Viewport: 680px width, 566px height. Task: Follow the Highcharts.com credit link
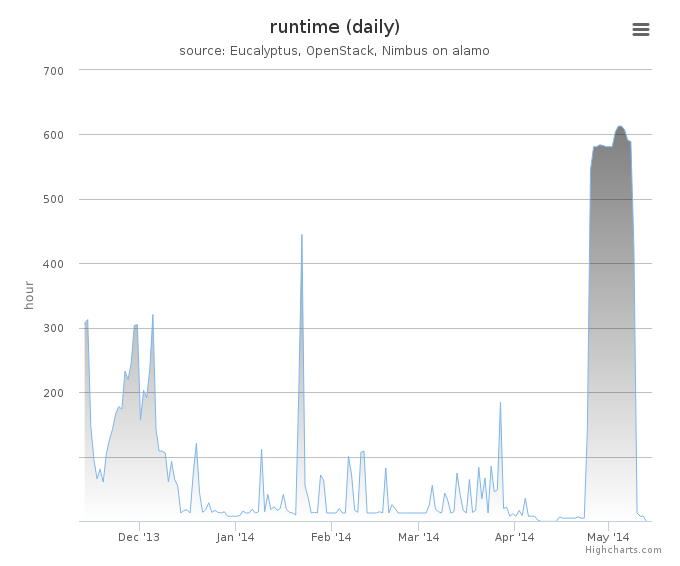[x=623, y=550]
